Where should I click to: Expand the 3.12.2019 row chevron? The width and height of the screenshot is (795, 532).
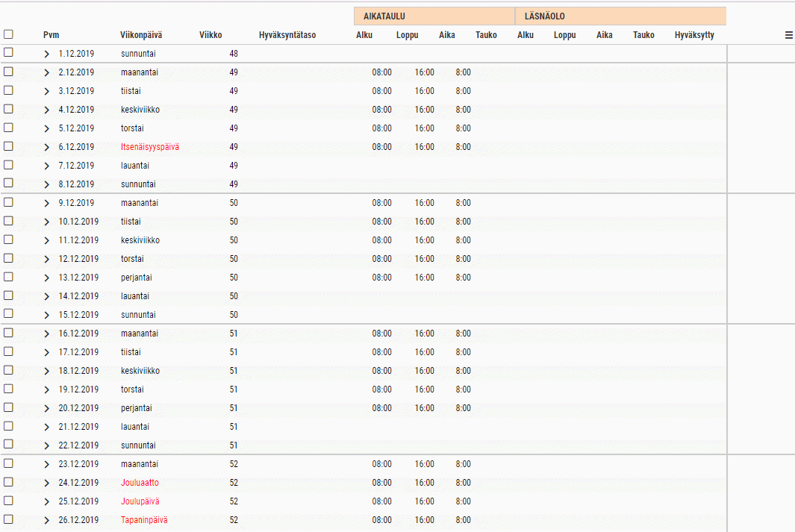(x=46, y=92)
